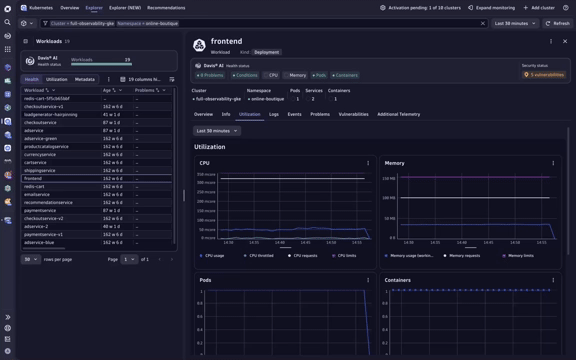Sort the Age column via sort icon
The image size is (576, 360).
click(x=114, y=90)
